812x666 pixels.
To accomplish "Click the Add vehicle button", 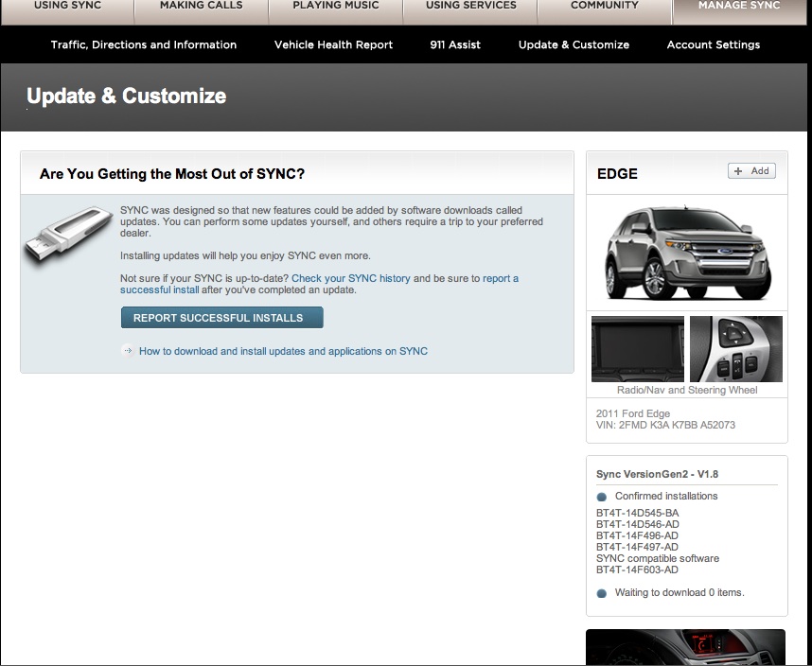I will click(x=751, y=171).
